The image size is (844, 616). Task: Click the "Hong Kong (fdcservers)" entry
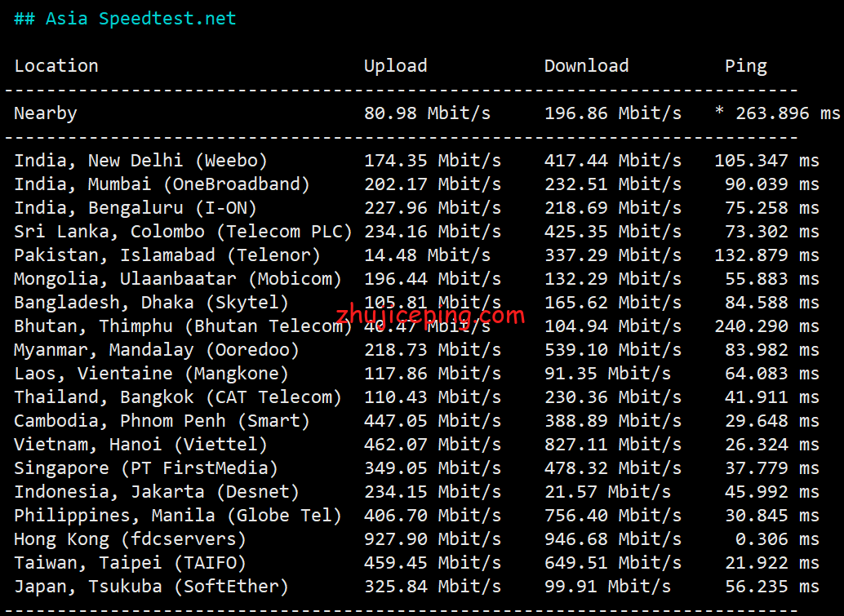point(130,539)
